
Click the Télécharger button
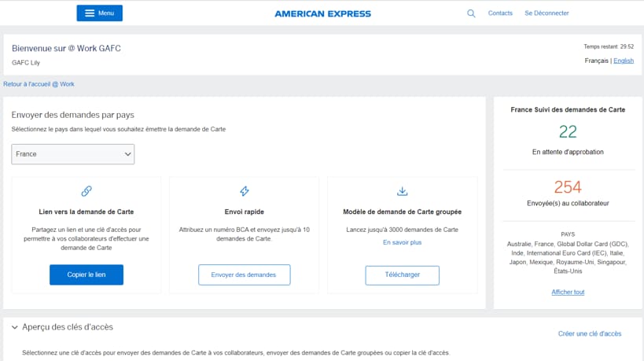pos(402,274)
